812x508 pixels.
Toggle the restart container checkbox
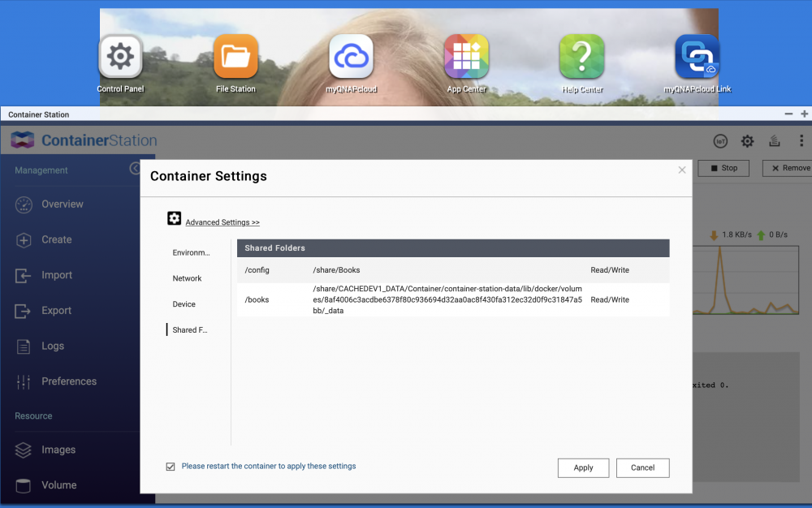click(x=171, y=467)
